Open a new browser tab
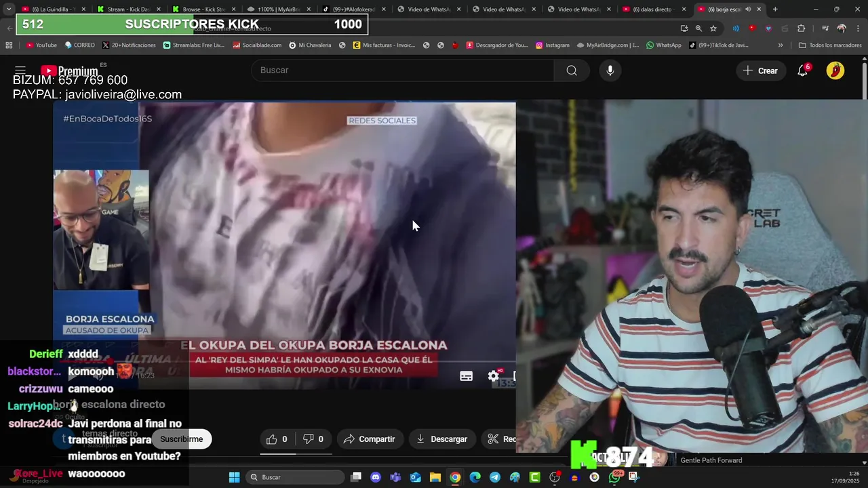The image size is (868, 488). [x=775, y=9]
